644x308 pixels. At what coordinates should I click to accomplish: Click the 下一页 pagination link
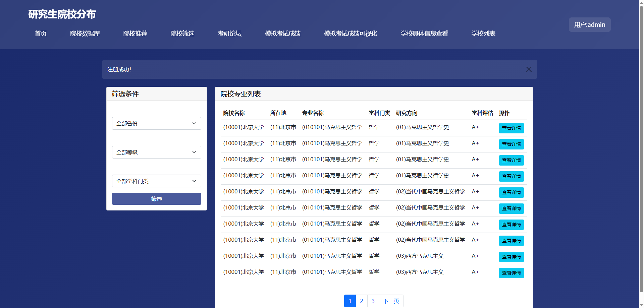pyautogui.click(x=391, y=301)
